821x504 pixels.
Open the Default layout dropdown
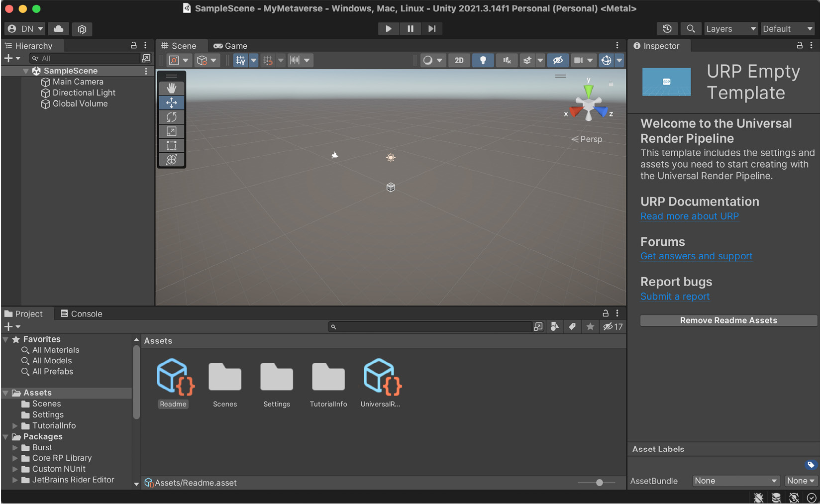click(788, 29)
